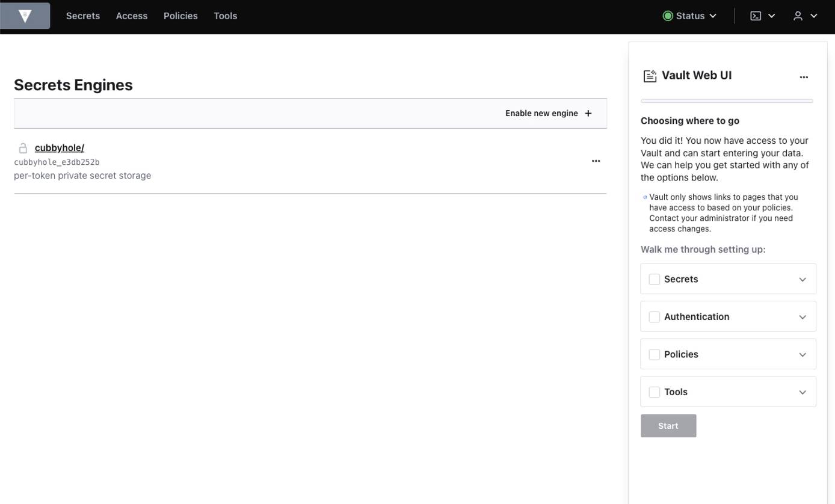Expand the Authentication walkthrough section
Screen dimensions: 835x504
803,316
